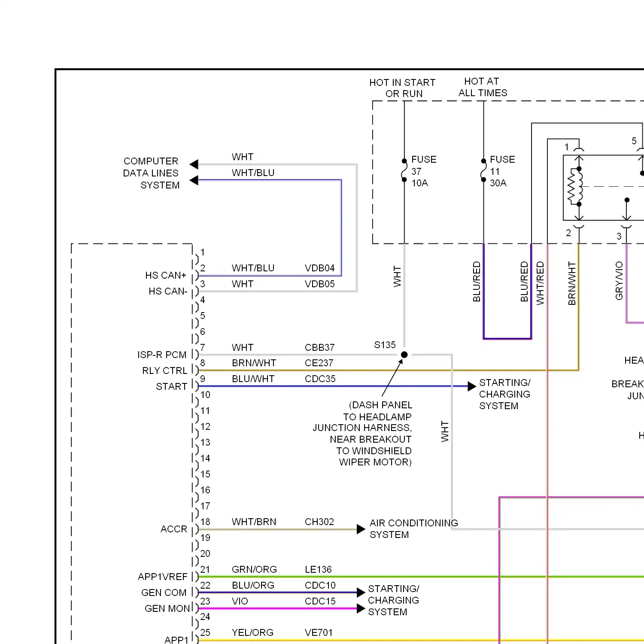Click the AIR CONDITIONING SYSTEM reference
Image resolution: width=644 pixels, height=644 pixels.
point(413,529)
